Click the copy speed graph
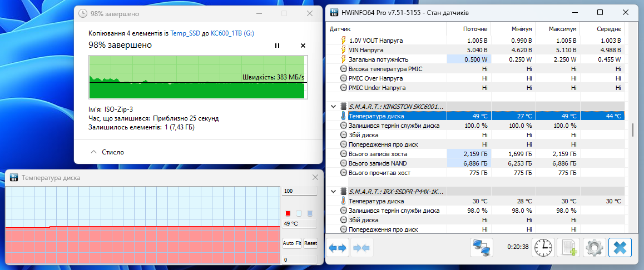 point(197,78)
